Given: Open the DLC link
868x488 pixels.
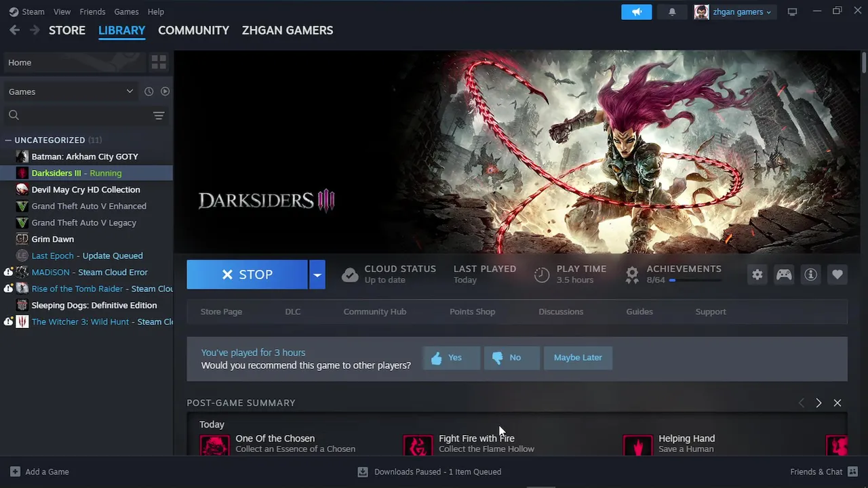Looking at the screenshot, I should (293, 312).
